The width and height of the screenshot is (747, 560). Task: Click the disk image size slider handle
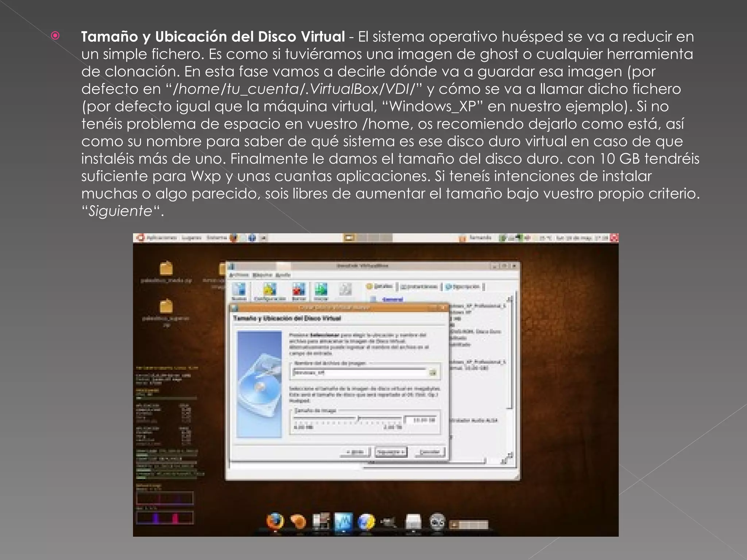pyautogui.click(x=359, y=419)
